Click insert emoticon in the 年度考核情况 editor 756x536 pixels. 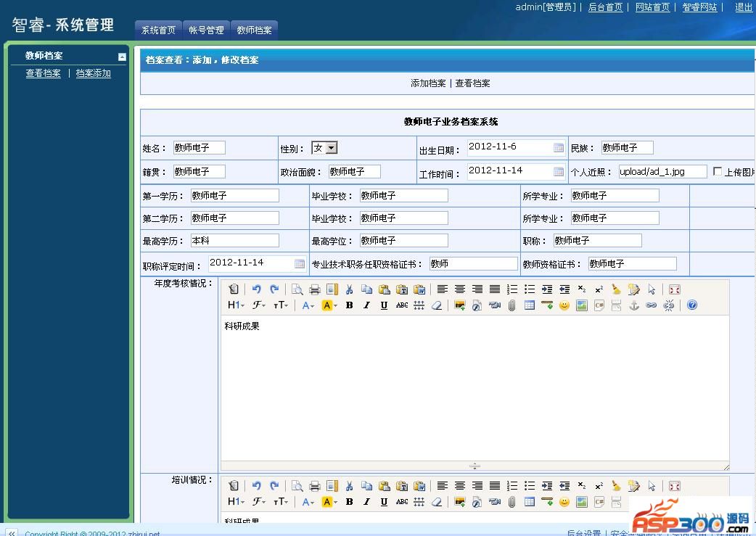pyautogui.click(x=564, y=305)
